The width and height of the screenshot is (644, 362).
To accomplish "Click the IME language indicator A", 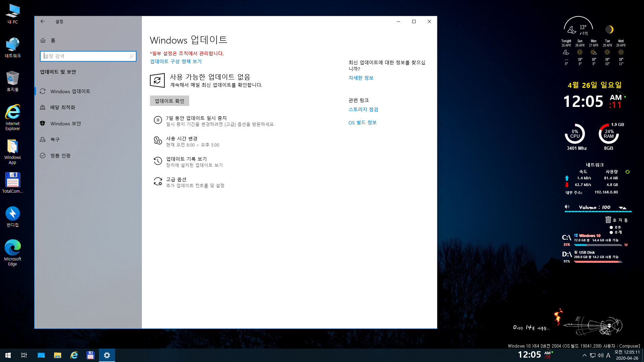I will (x=608, y=355).
